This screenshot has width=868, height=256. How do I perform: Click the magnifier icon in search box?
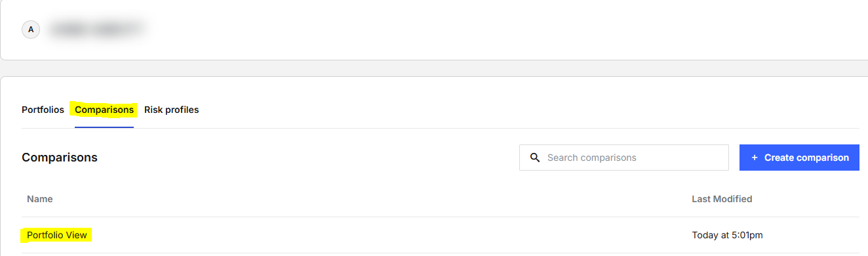[535, 158]
